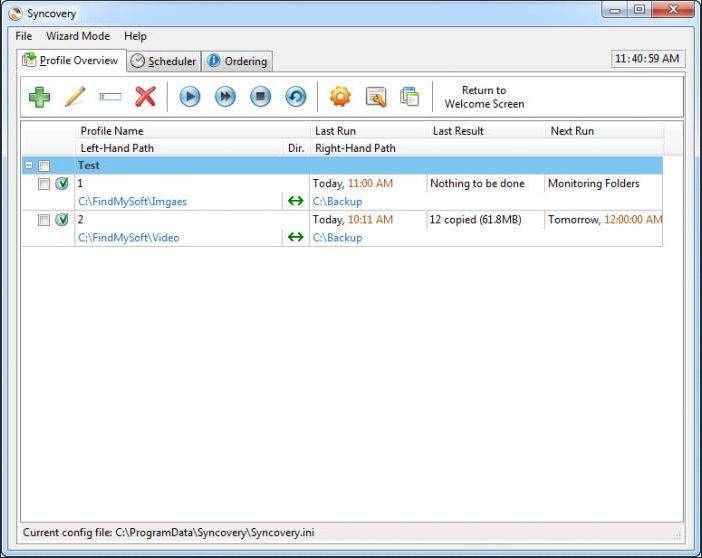This screenshot has width=702, height=558.
Task: Click the green plus Add Profile icon
Action: point(39,97)
